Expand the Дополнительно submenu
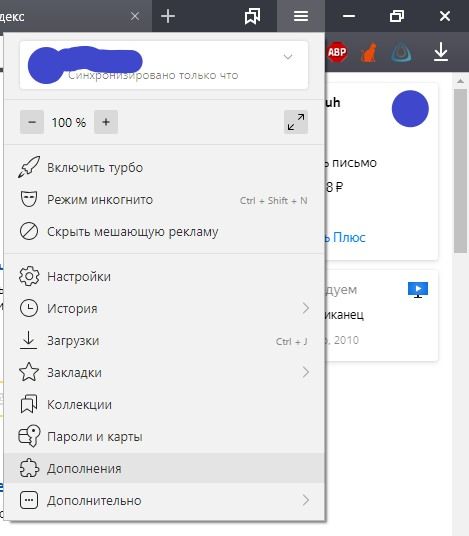Image resolution: width=469 pixels, height=536 pixels. pyautogui.click(x=164, y=500)
